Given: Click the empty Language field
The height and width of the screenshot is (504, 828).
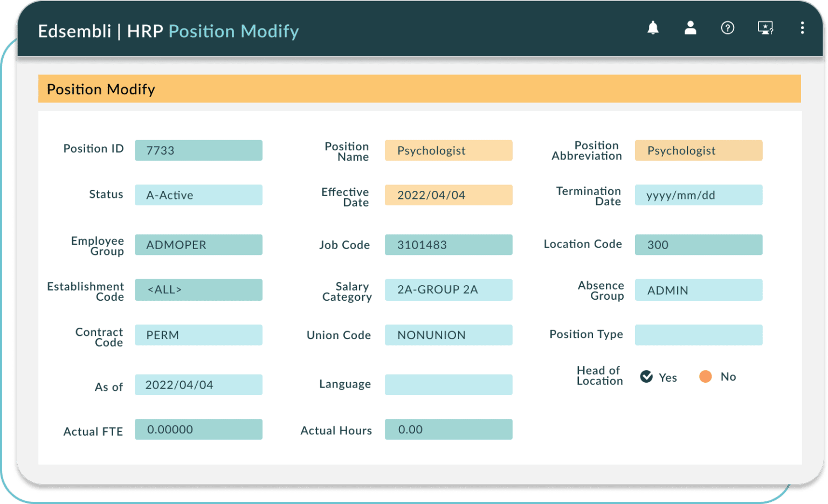Looking at the screenshot, I should tap(448, 385).
